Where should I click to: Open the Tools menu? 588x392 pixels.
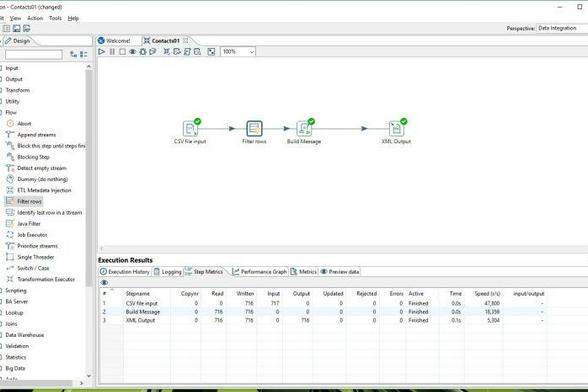[56, 18]
